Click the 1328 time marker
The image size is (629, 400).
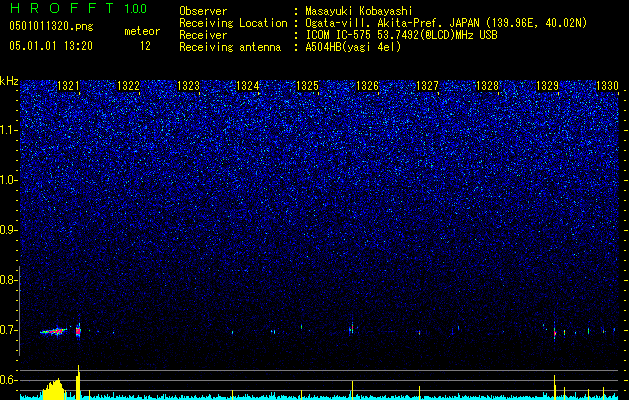click(x=487, y=86)
